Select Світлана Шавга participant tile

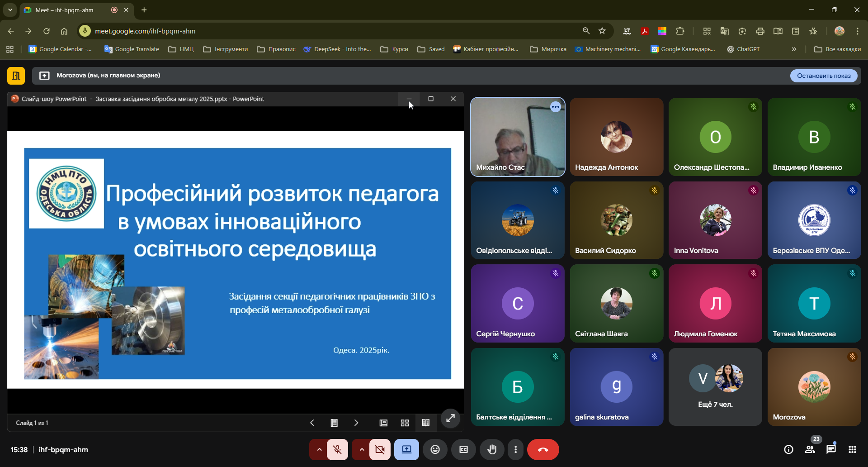point(616,304)
